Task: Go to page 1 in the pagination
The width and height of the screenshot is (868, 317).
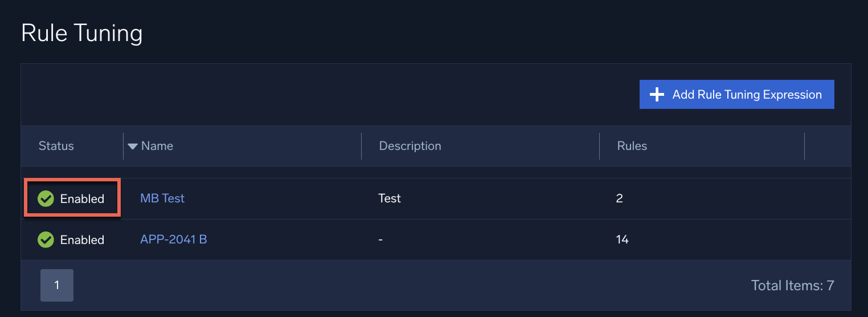Action: coord(57,285)
